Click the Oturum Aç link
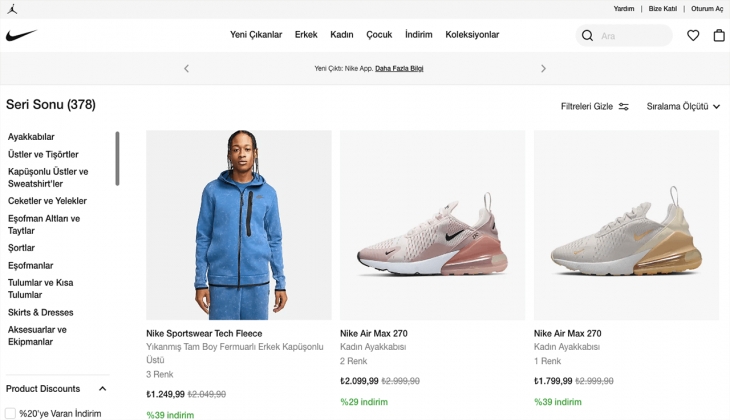 707,8
